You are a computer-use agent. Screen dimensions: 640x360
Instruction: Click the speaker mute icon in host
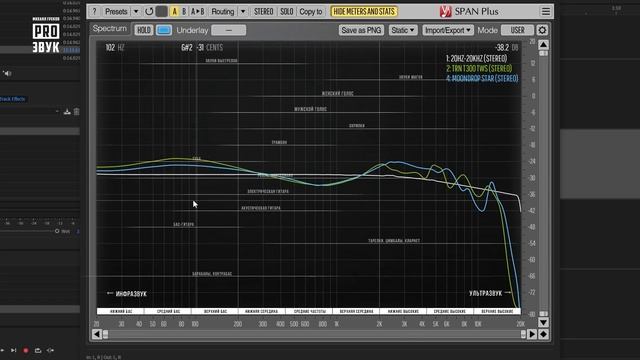(x=7, y=73)
